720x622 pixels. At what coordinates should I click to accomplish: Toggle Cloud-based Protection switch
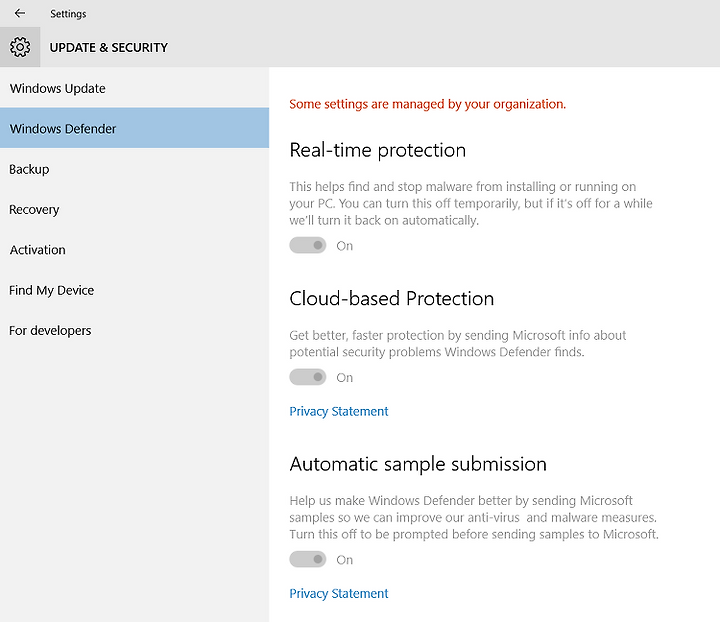coord(308,377)
